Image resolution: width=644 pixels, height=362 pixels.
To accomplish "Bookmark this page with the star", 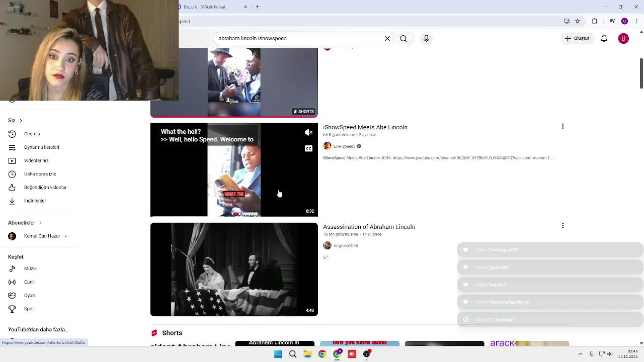I will [578, 21].
